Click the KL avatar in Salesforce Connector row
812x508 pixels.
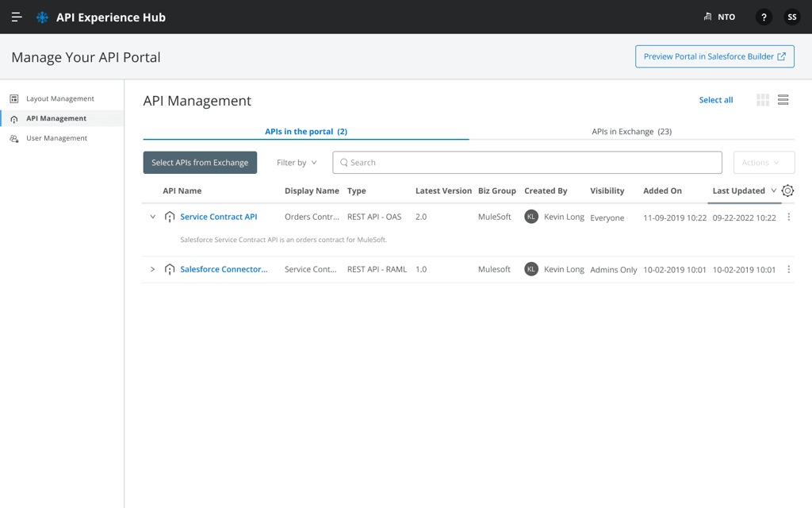531,269
